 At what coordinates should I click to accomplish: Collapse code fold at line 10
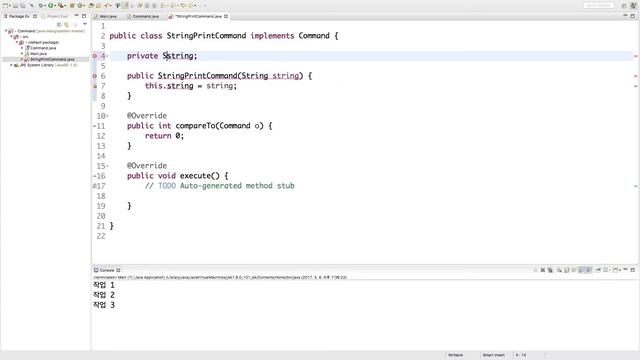tap(107, 116)
